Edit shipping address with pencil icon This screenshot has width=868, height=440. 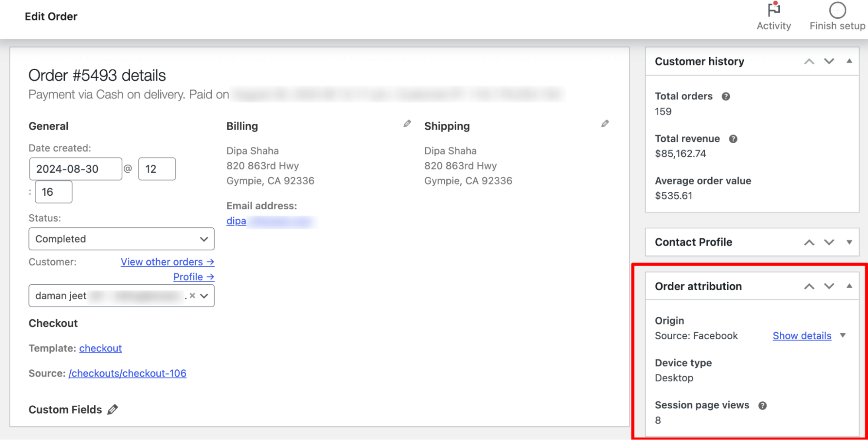point(605,124)
